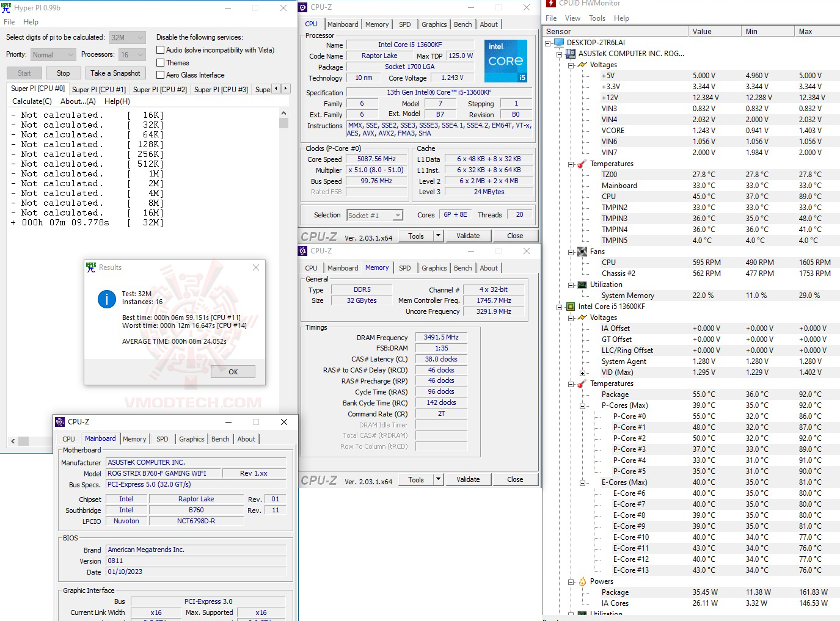Click Validate in the CPU tab CPU-Z window

pyautogui.click(x=468, y=236)
